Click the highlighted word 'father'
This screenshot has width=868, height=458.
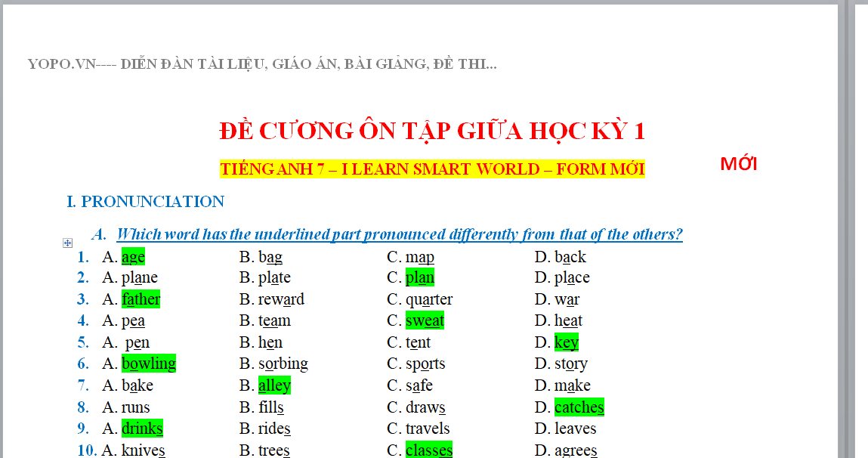(x=141, y=299)
